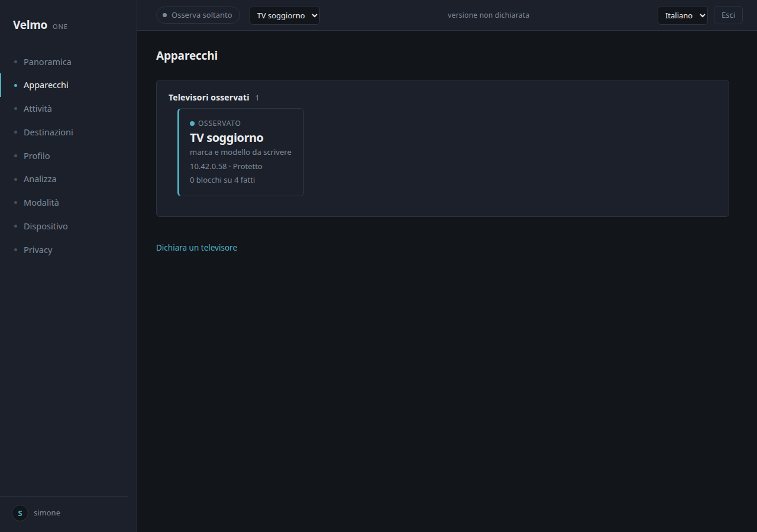The height and width of the screenshot is (532, 757).
Task: Click the Esci logout button
Action: (728, 15)
